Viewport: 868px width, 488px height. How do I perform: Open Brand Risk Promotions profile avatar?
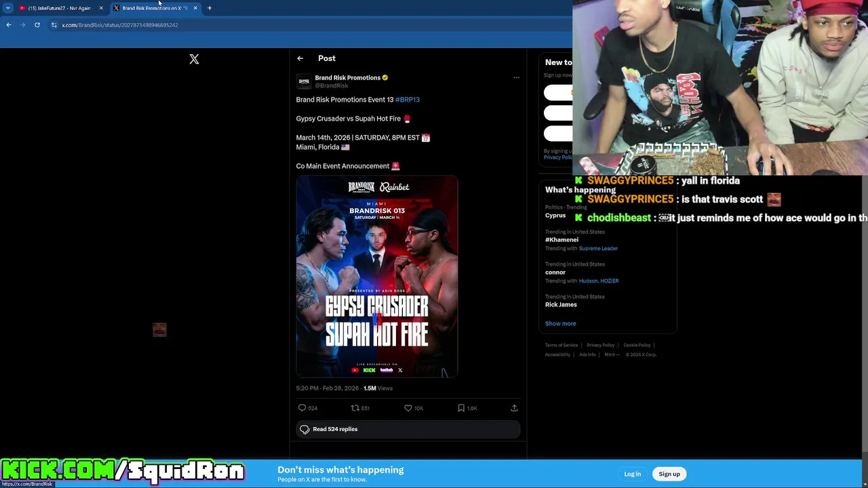[304, 81]
